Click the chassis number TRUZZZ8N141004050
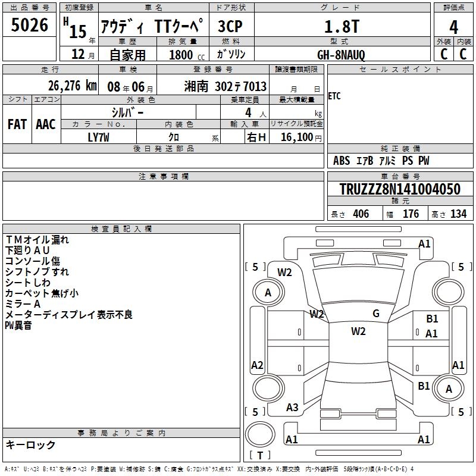This screenshot has width=476, height=476. [x=400, y=189]
